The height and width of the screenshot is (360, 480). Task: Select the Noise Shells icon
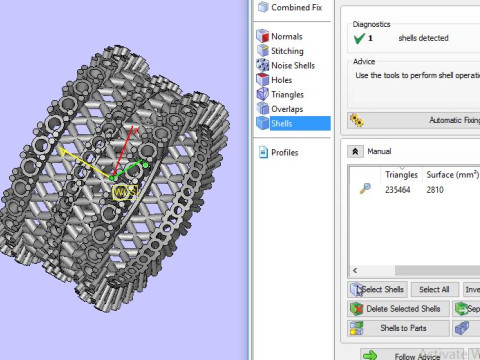(x=263, y=65)
